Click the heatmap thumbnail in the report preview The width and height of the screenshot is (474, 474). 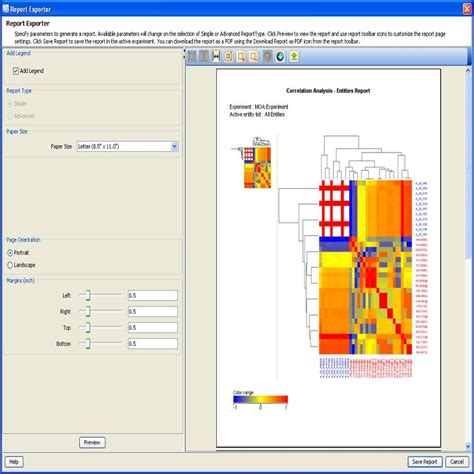[x=251, y=162]
